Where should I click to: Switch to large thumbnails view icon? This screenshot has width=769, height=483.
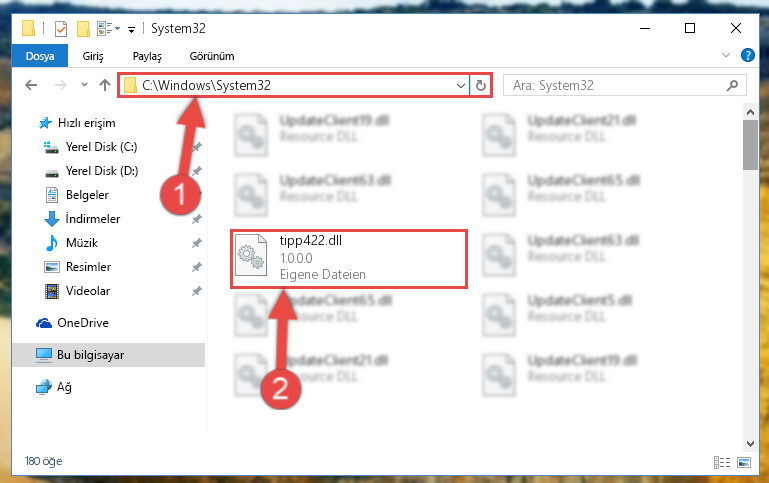click(x=743, y=462)
